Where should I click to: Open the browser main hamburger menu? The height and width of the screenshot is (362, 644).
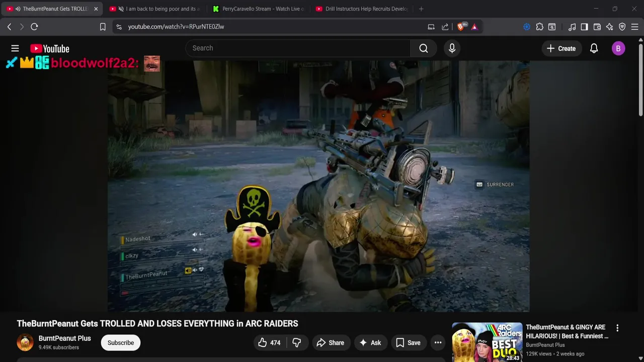[635, 27]
